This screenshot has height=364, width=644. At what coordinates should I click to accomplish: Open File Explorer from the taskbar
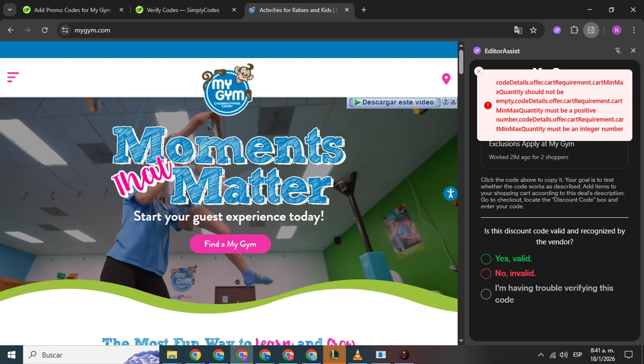pyautogui.click(x=172, y=355)
